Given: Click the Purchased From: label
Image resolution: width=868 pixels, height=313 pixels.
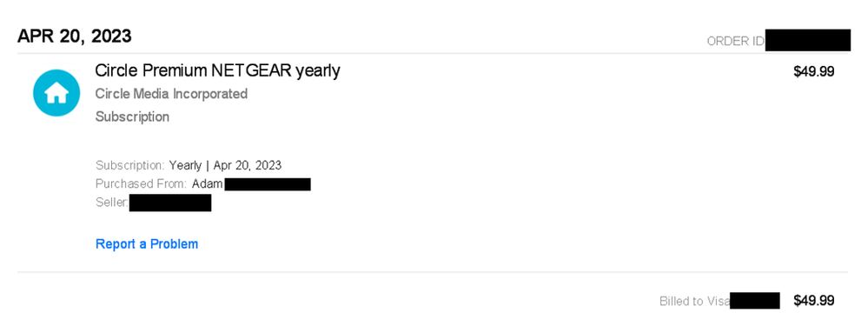Looking at the screenshot, I should (x=141, y=184).
